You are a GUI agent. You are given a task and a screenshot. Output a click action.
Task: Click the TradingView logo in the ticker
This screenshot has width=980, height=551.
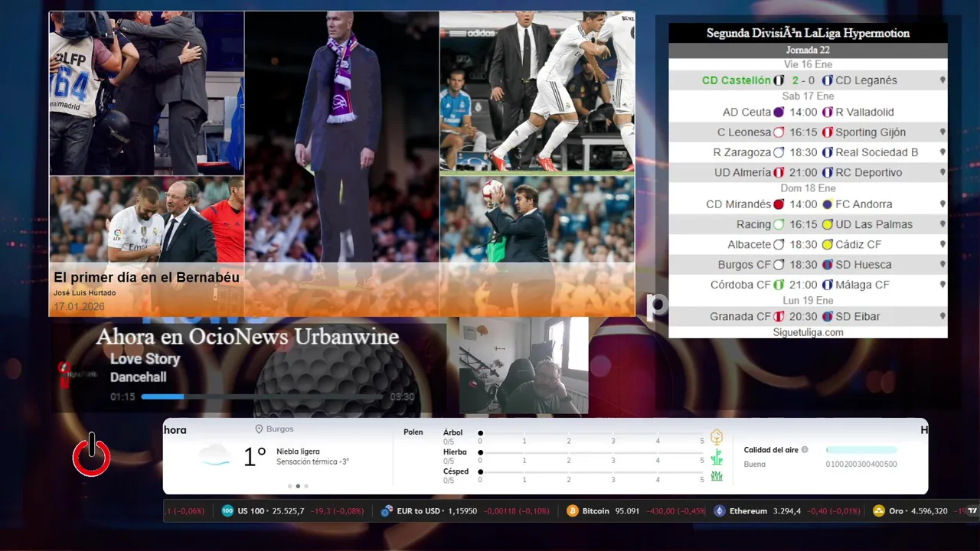pos(972,511)
